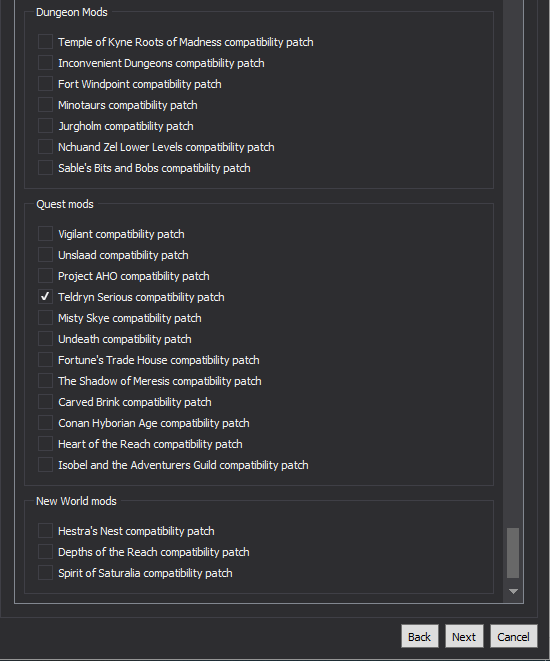This screenshot has height=661, width=550.
Task: Check The Shadow of Meresis patch
Action: 45,381
